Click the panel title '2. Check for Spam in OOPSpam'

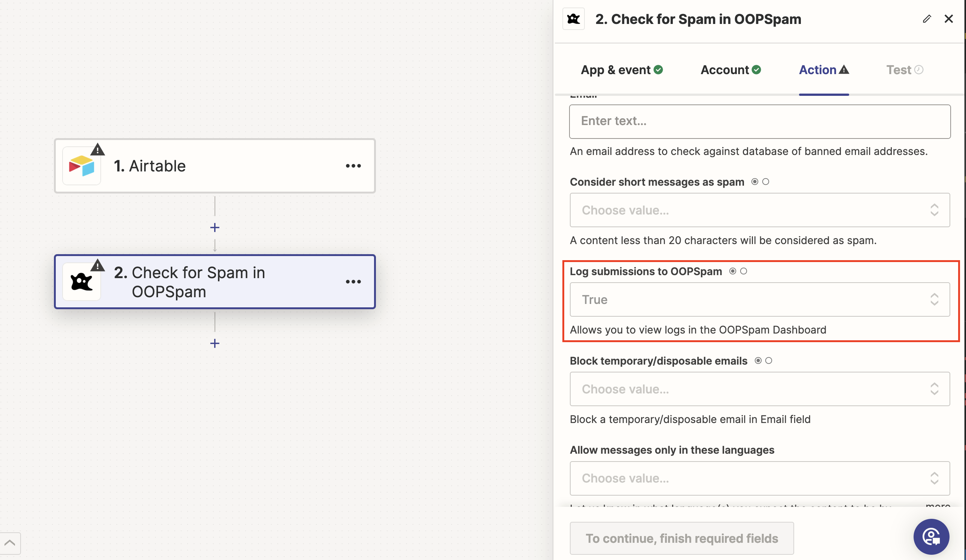(x=698, y=19)
